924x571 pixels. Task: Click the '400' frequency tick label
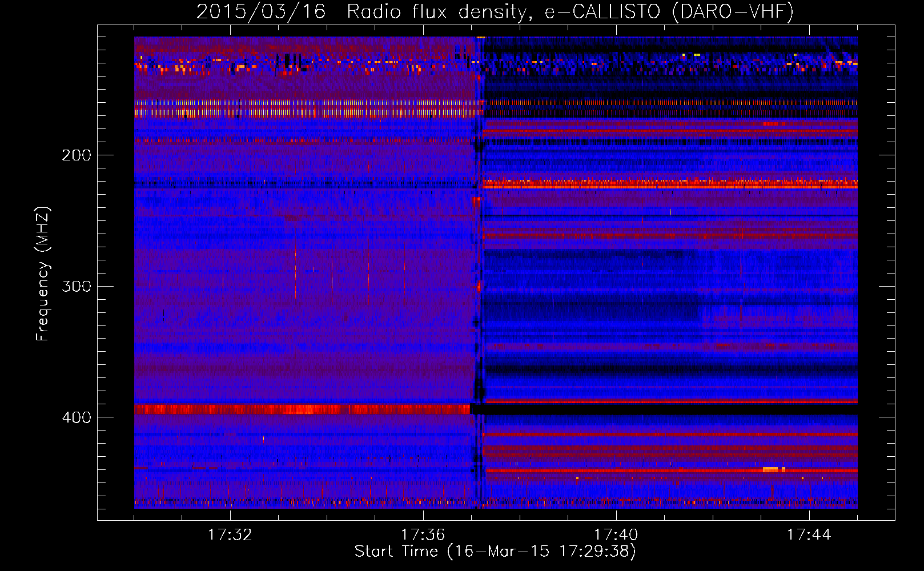click(x=77, y=417)
